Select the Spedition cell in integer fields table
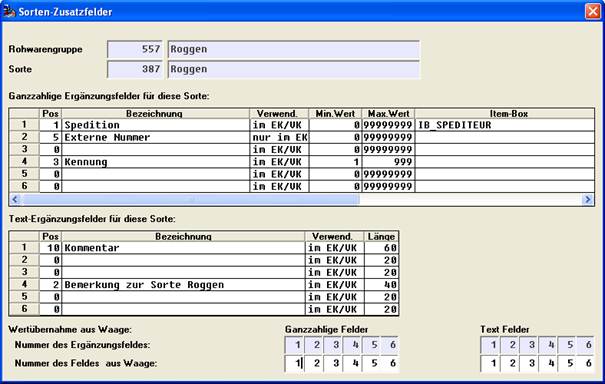The height and width of the screenshot is (384, 605). [155, 125]
